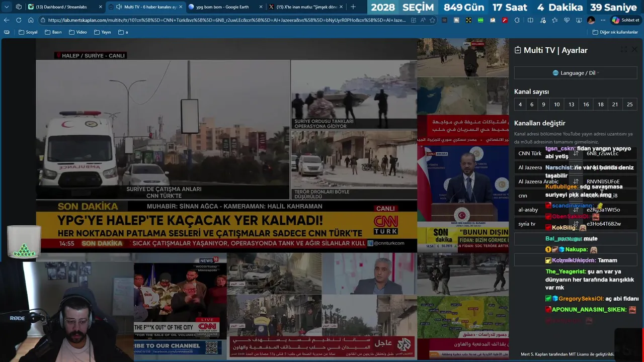Switch to Multi TV browser tab
Screen dimensions: 644x362
146,7
